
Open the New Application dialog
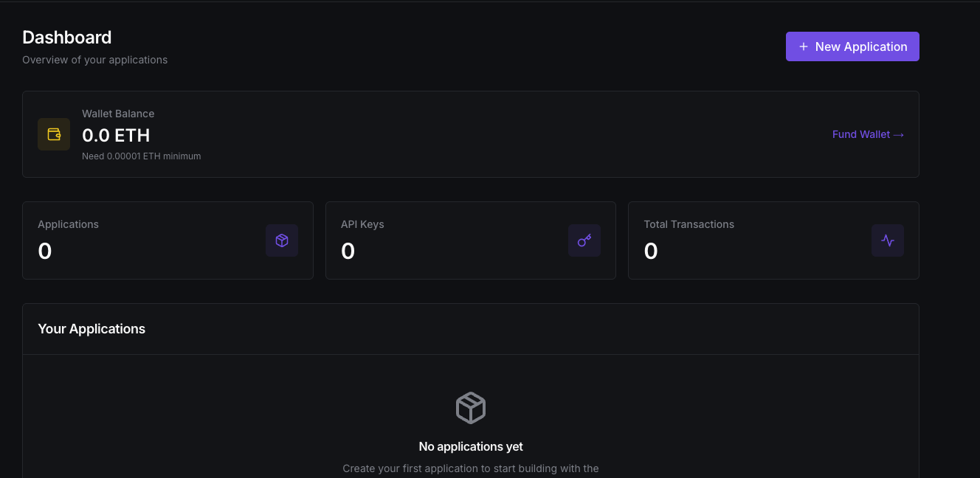(852, 46)
